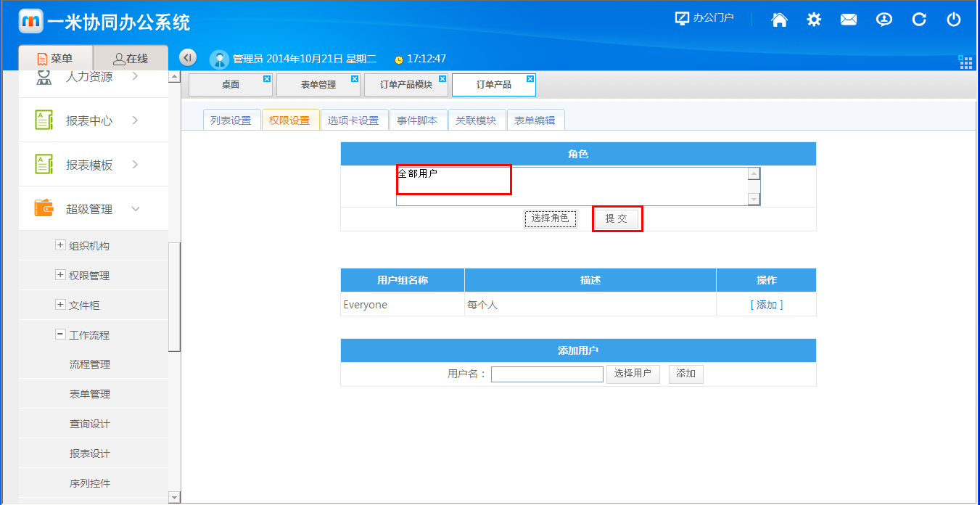Switch to the 在线 sidebar tab
Image resolution: width=980 pixels, height=505 pixels.
(x=131, y=59)
